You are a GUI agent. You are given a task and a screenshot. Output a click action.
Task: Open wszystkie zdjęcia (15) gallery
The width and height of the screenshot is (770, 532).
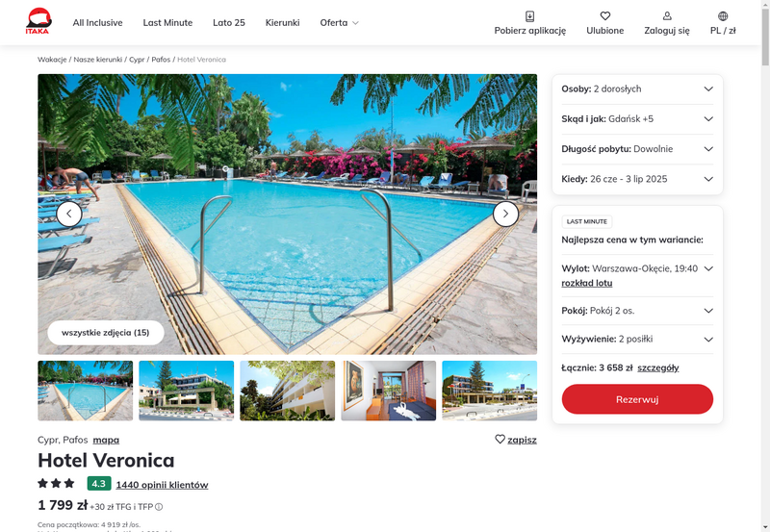tap(106, 333)
